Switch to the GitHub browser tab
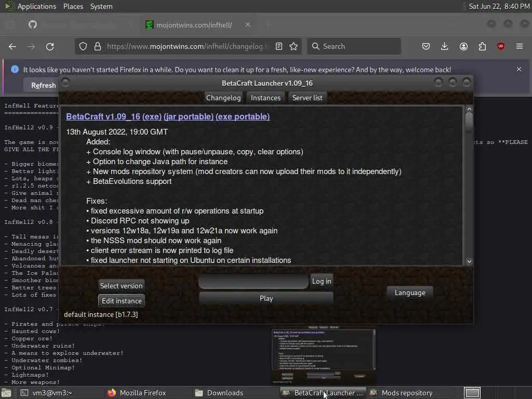Image resolution: width=532 pixels, height=399 pixels. click(33, 25)
